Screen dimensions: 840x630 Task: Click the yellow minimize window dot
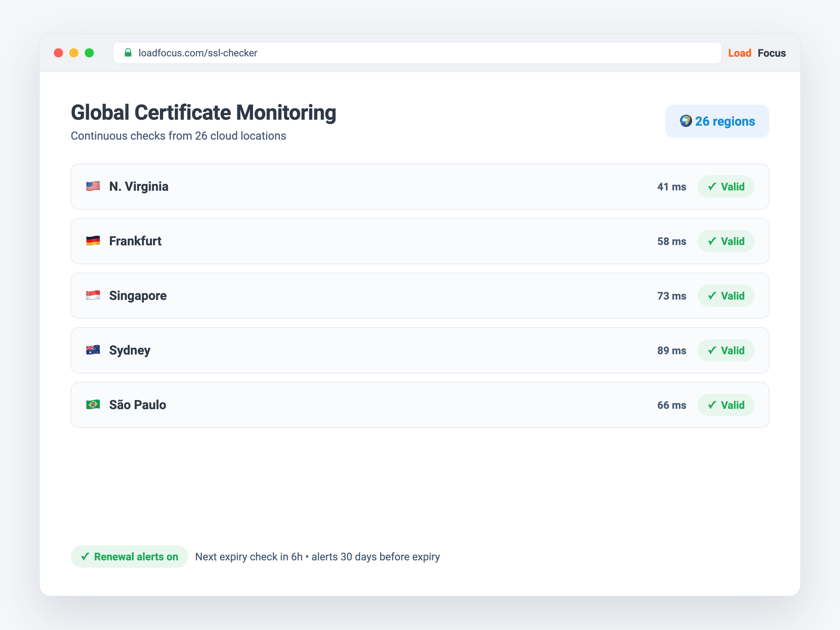point(74,53)
